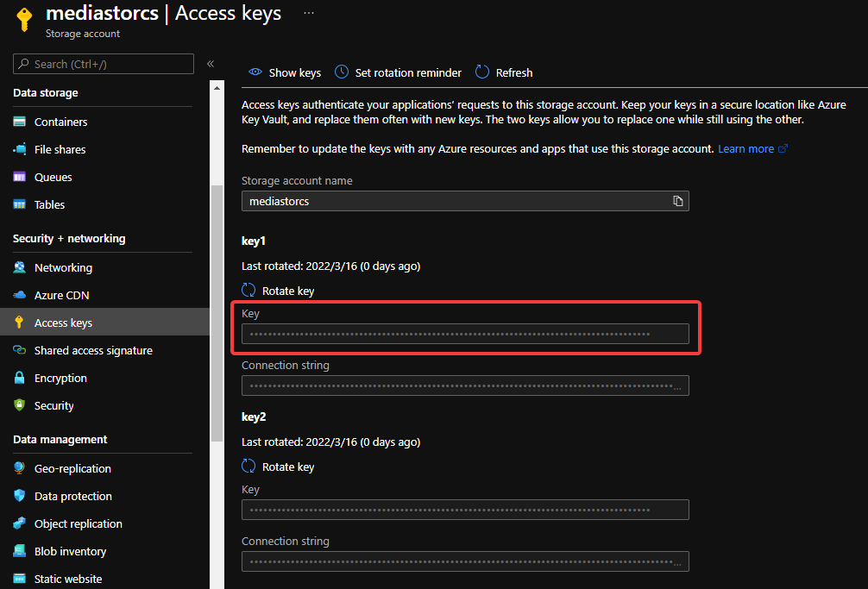
Task: Click the Rotate key icon under key2
Action: (x=248, y=467)
